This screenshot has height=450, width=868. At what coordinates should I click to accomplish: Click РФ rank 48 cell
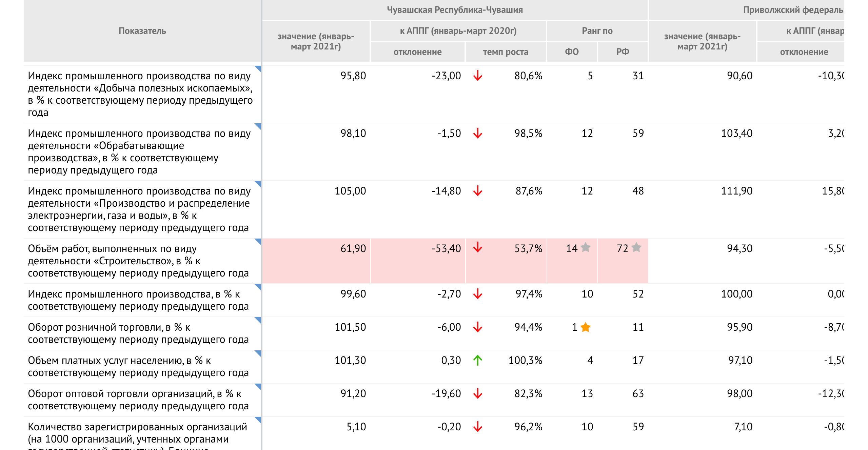(x=623, y=209)
